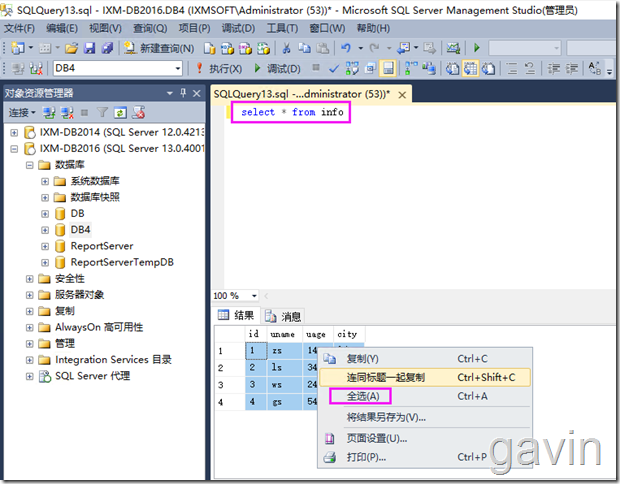
Task: Choose 将结果另存为(V)... from context menu
Action: (425, 417)
